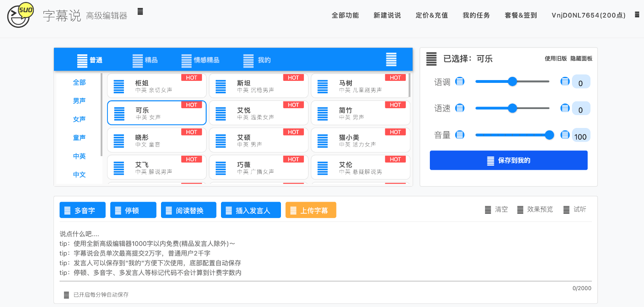Click the 语速 slider handle
644x307 pixels.
coord(512,108)
